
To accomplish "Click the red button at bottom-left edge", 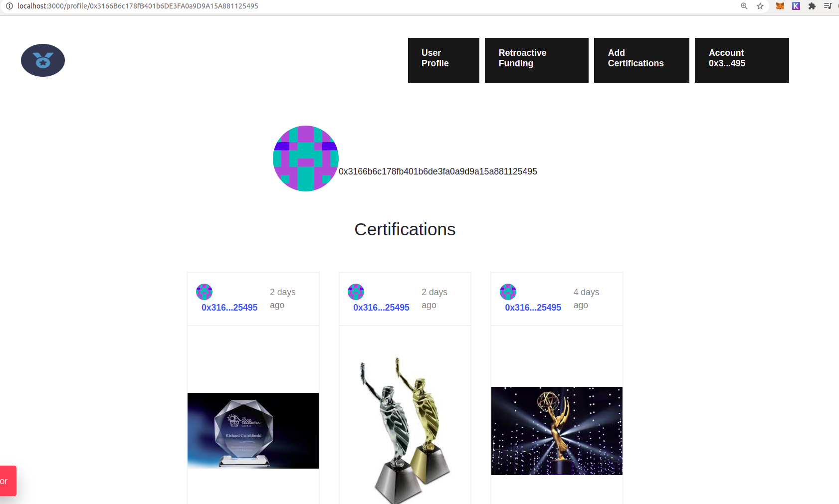I will pyautogui.click(x=8, y=481).
